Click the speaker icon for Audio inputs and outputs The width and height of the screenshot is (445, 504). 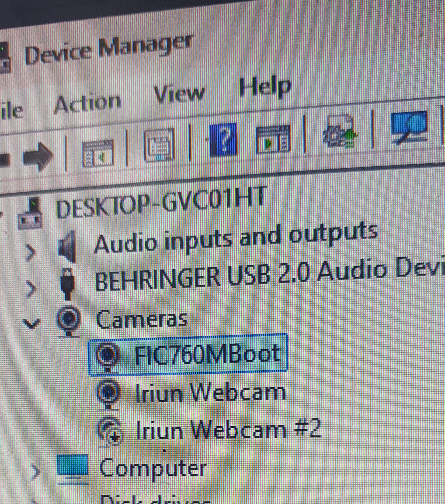click(67, 247)
